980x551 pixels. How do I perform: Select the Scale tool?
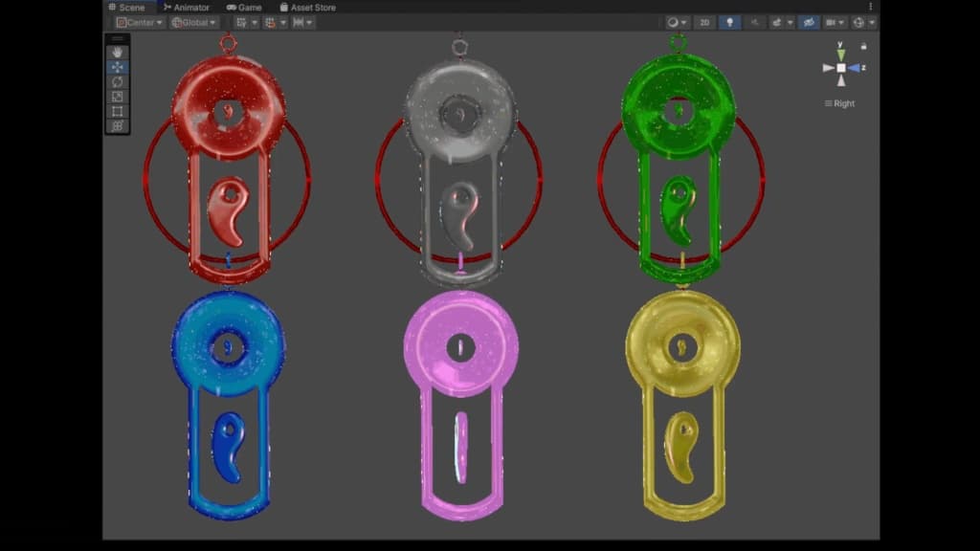tap(118, 97)
